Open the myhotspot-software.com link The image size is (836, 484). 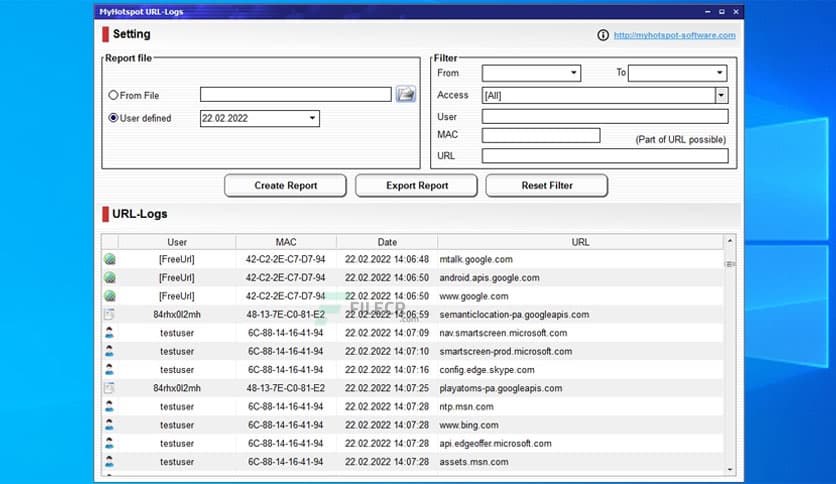pos(674,35)
